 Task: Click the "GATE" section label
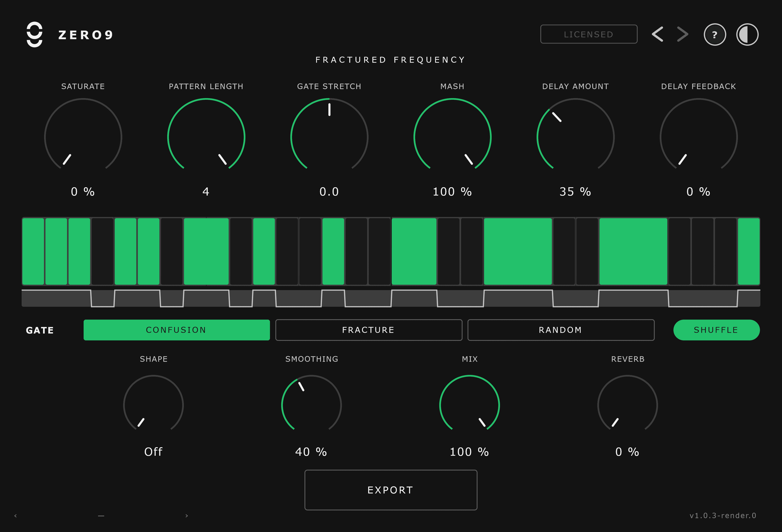click(40, 330)
